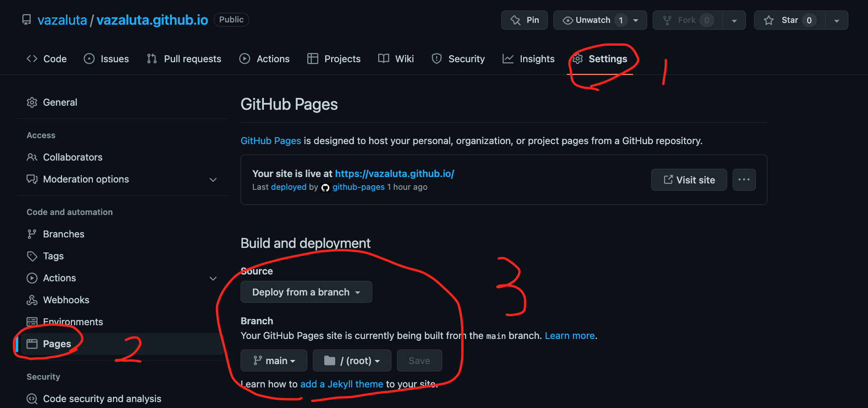Open the Pull requests tab
This screenshot has height=408, width=868.
click(184, 59)
